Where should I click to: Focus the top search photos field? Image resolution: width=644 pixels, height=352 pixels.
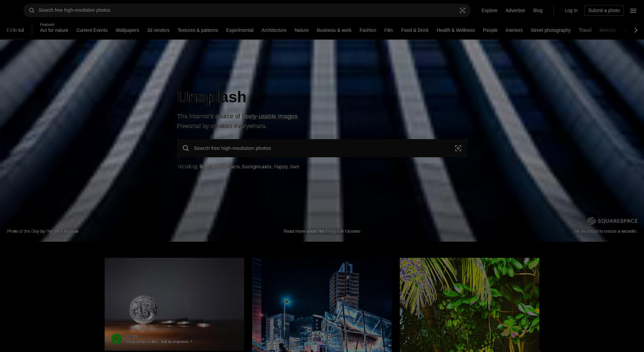pos(247,10)
